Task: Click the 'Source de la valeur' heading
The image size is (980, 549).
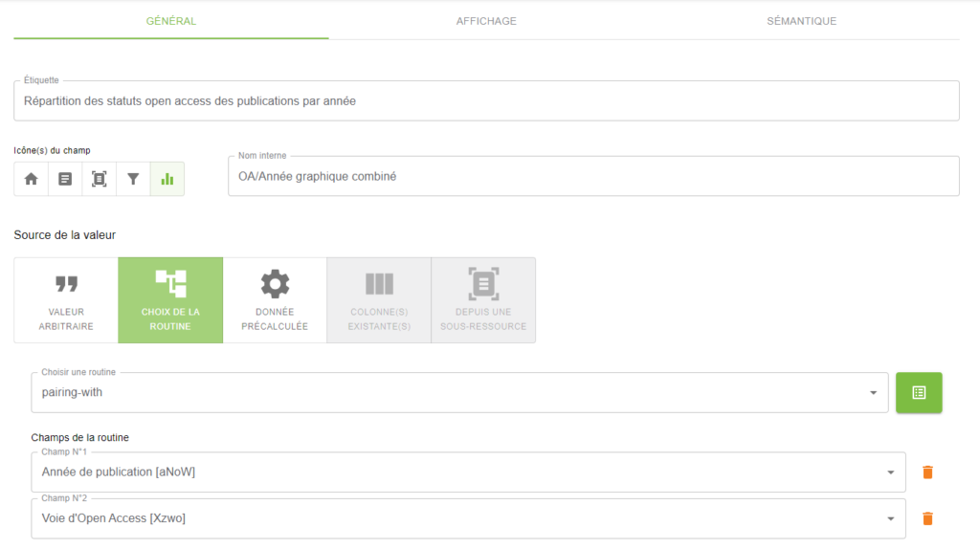Action: tap(64, 235)
